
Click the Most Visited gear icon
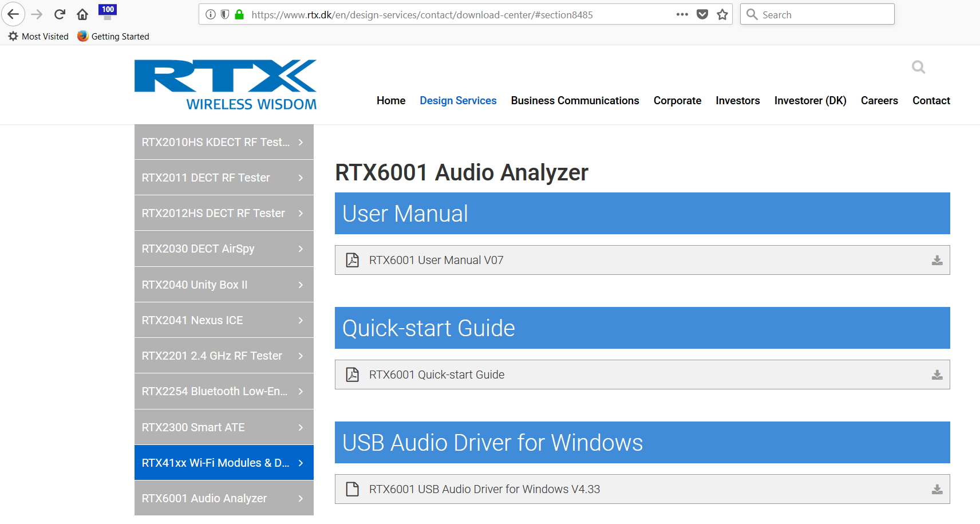tap(13, 36)
